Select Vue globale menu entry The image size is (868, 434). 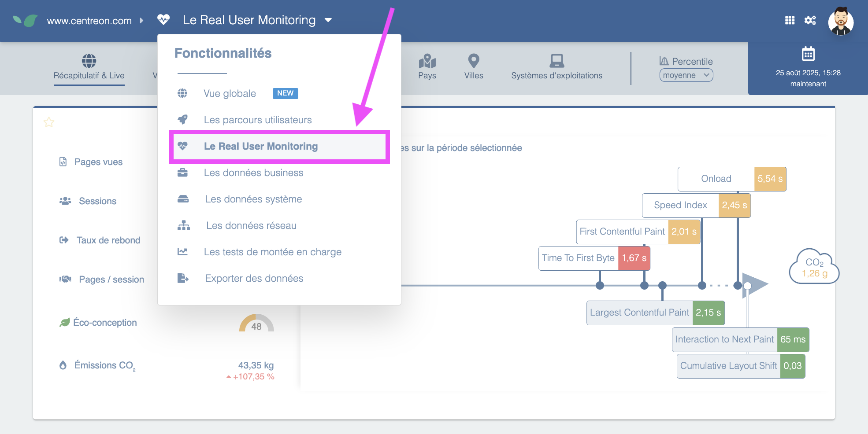click(230, 93)
